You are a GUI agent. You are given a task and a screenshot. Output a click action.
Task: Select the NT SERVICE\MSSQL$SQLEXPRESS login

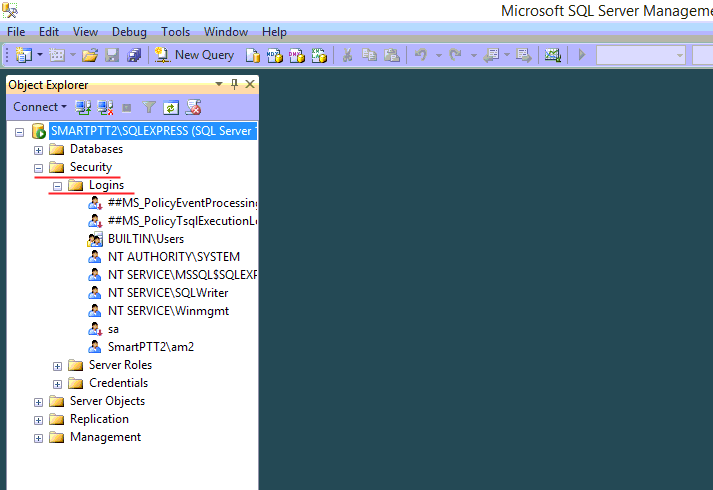tap(182, 275)
